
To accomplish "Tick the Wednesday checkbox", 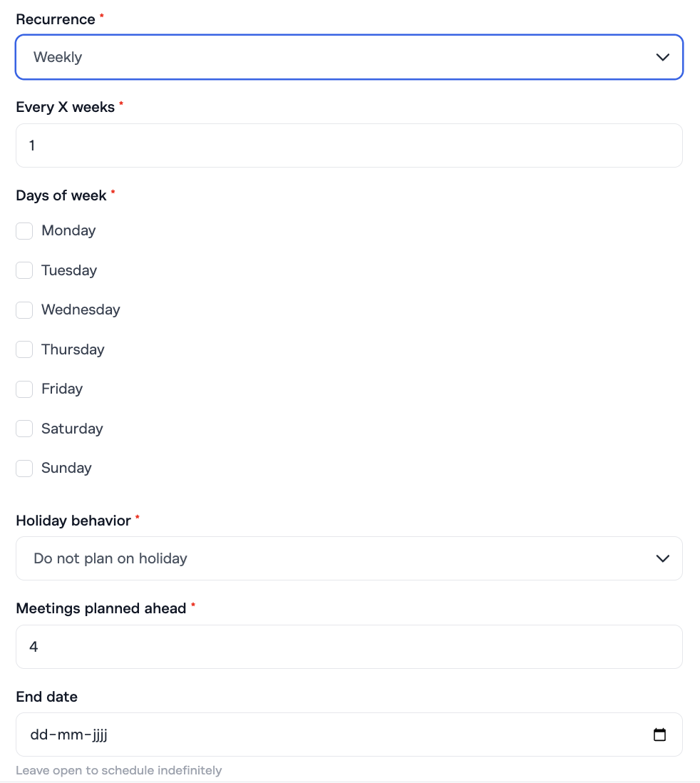I will (x=24, y=310).
